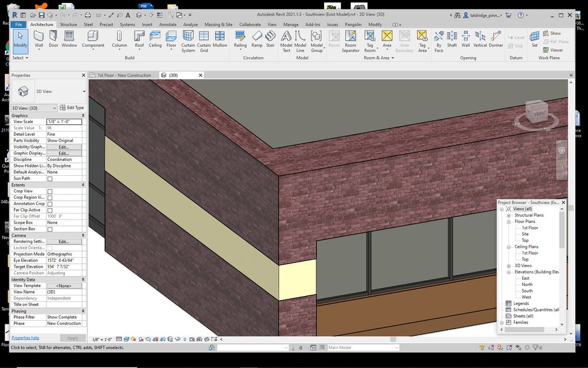The width and height of the screenshot is (588, 368).
Task: Click the View Scale input field
Action: tap(64, 121)
